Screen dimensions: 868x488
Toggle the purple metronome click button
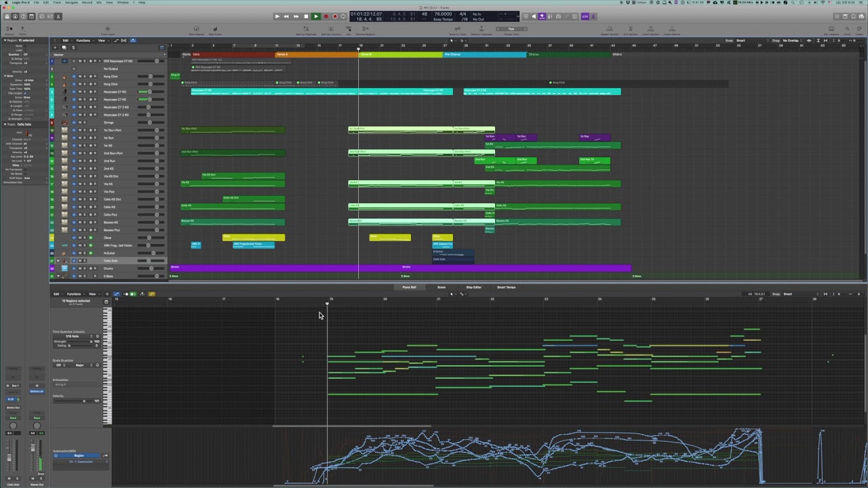coord(593,16)
